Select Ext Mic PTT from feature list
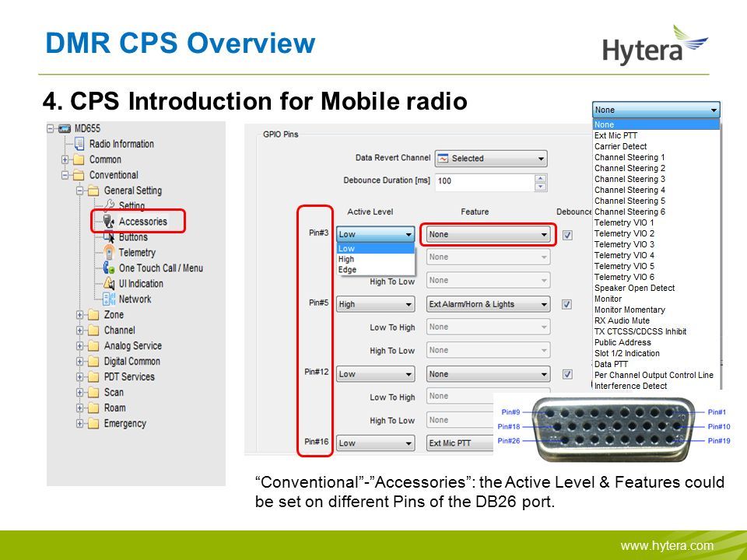This screenshot has height=560, width=747. [x=656, y=135]
